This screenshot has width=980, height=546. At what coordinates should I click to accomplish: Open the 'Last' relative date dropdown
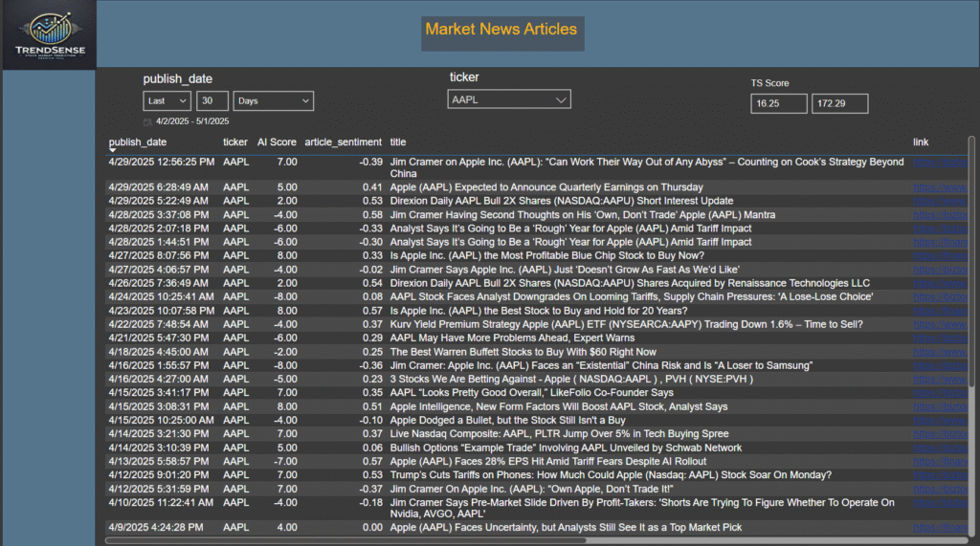(x=167, y=100)
